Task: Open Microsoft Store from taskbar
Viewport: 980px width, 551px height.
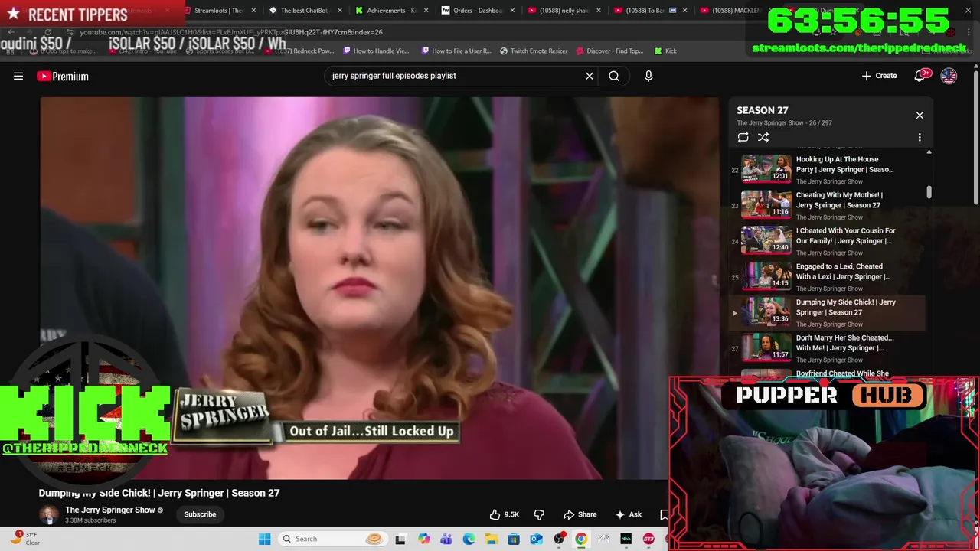Action: pos(514,539)
